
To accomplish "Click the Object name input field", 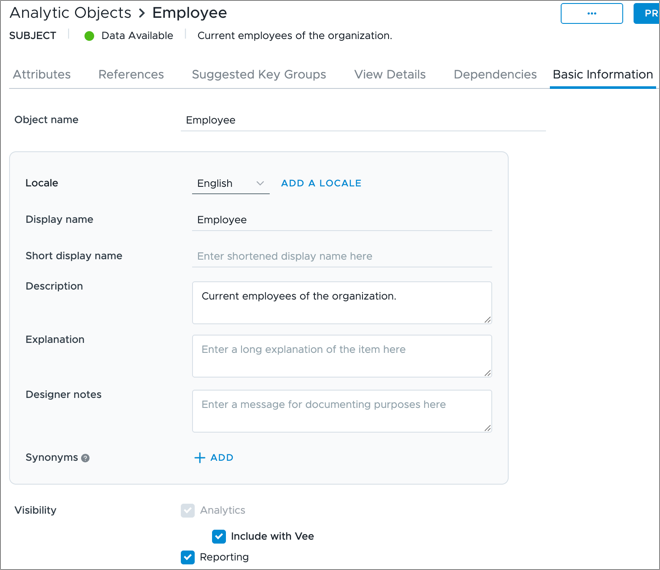I will [363, 120].
